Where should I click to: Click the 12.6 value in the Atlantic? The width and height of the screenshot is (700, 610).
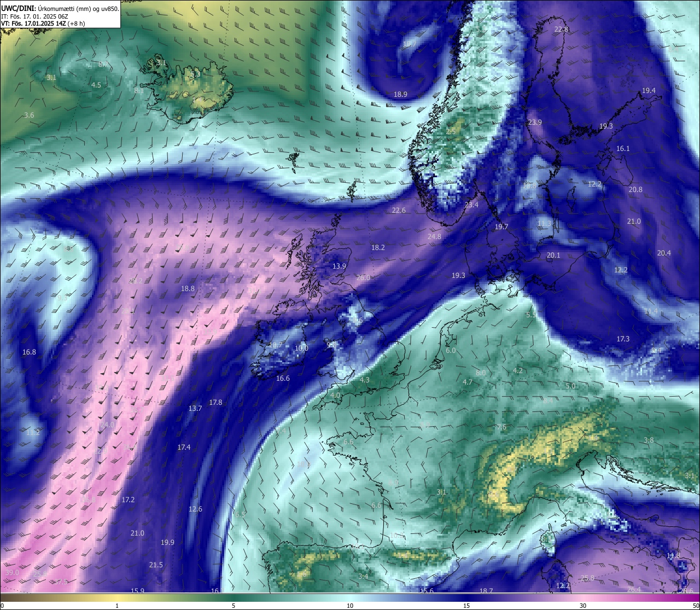(196, 509)
